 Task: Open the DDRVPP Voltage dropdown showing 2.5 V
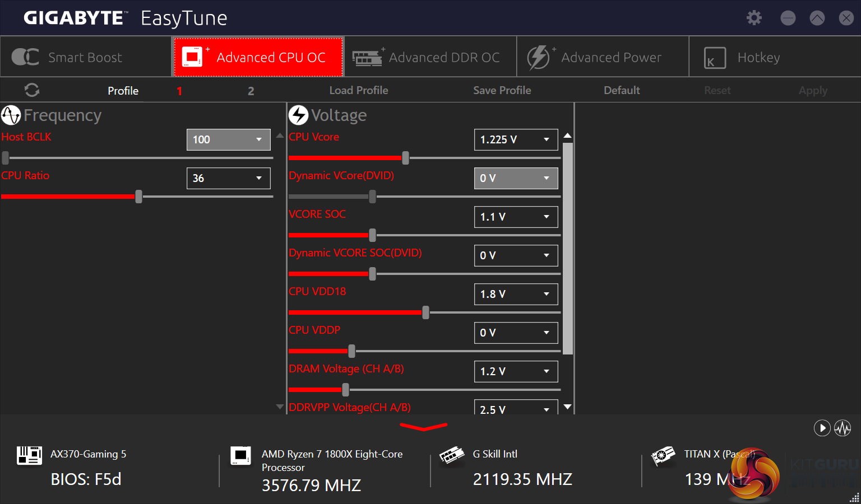(x=516, y=407)
